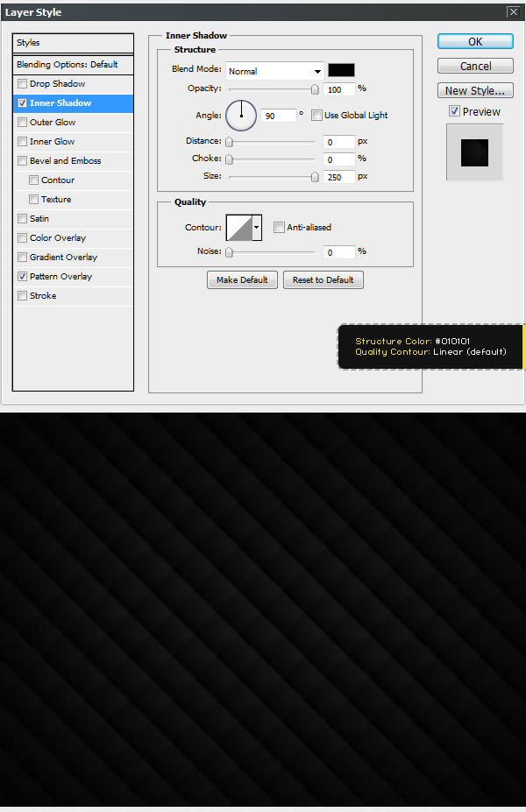The height and width of the screenshot is (812, 526).
Task: Select the Styles list header
Action: [73, 42]
